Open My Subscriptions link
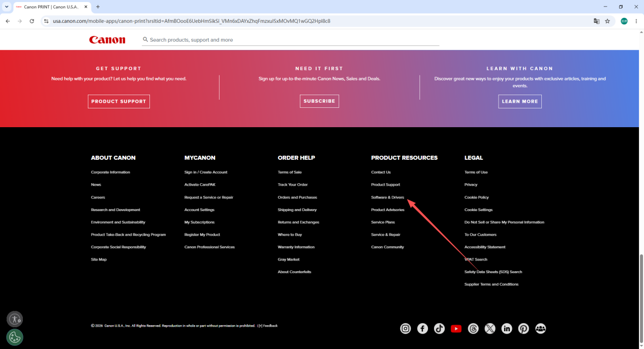 pyautogui.click(x=199, y=222)
